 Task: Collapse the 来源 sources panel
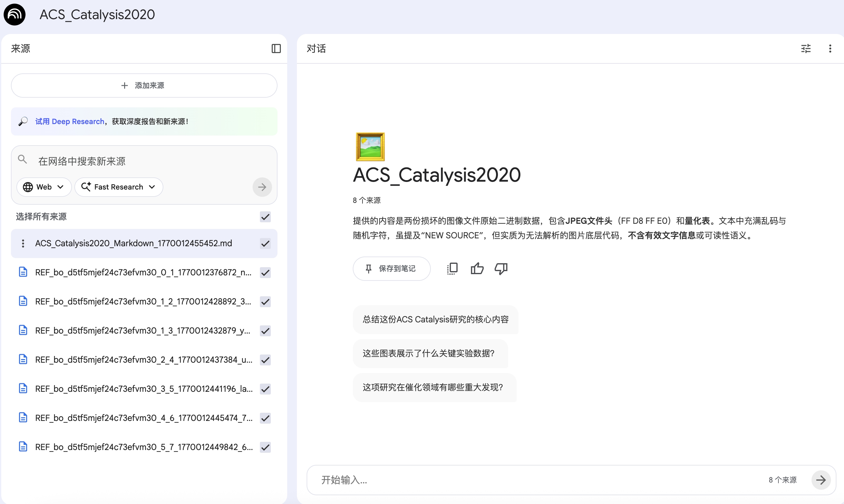pos(275,49)
